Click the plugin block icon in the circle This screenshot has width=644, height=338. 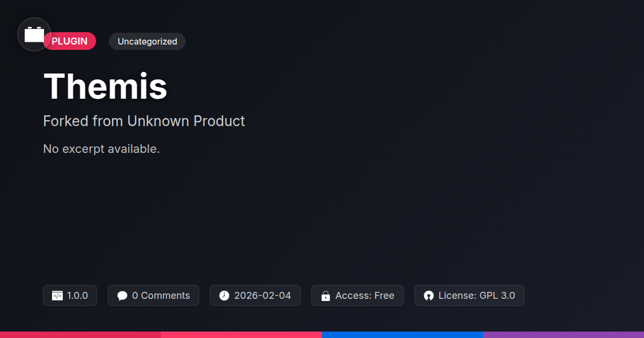click(34, 34)
